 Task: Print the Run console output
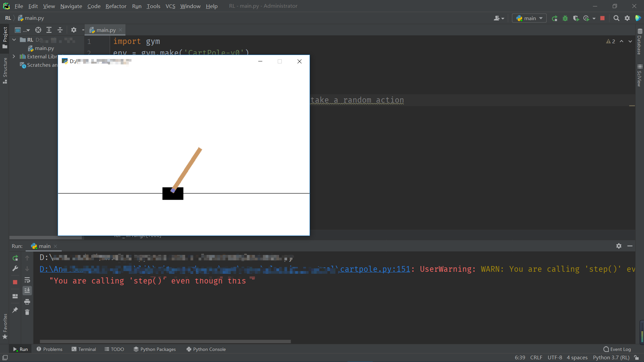(27, 302)
